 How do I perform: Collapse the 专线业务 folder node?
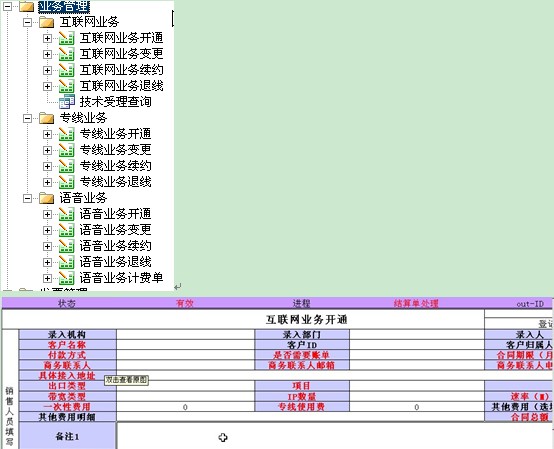click(x=27, y=118)
